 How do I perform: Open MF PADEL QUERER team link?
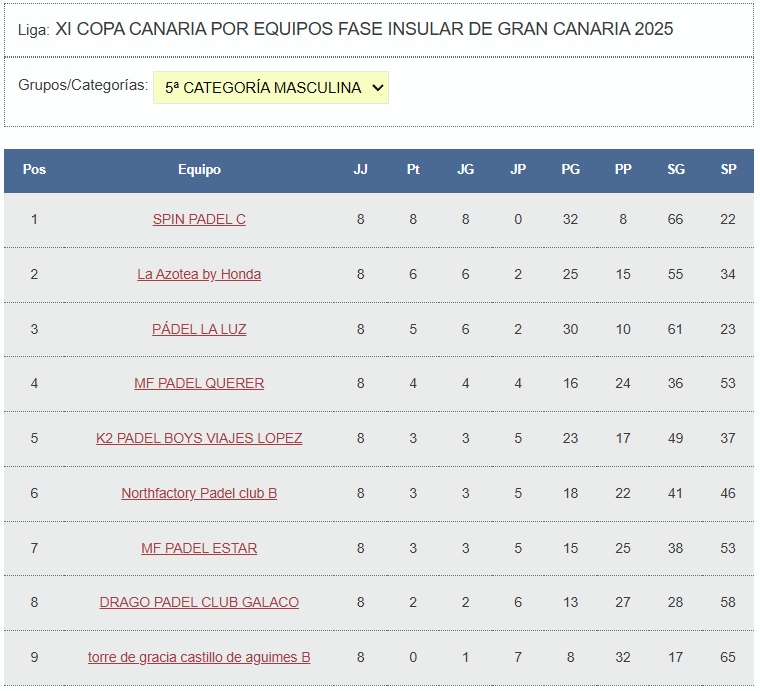click(199, 383)
